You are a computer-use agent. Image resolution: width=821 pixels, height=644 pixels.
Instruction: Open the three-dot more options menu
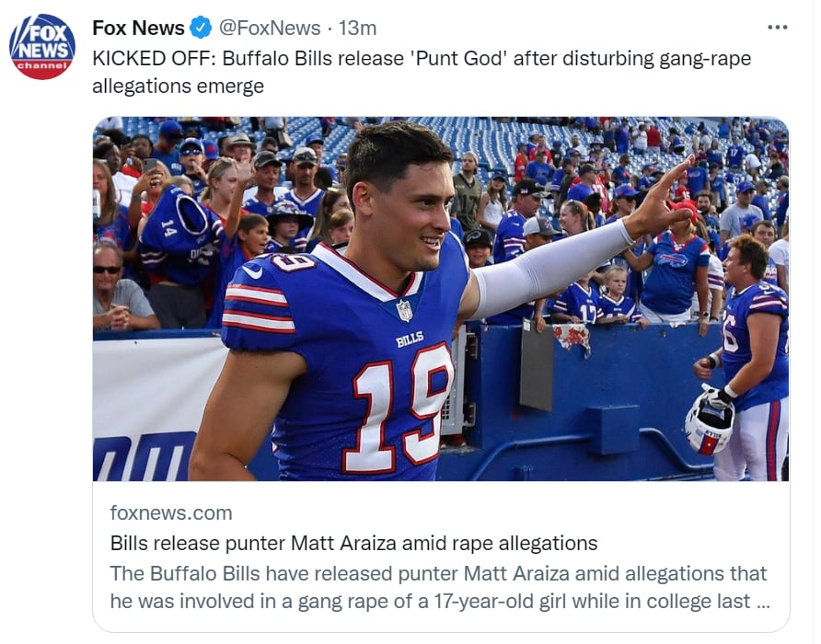coord(777,28)
